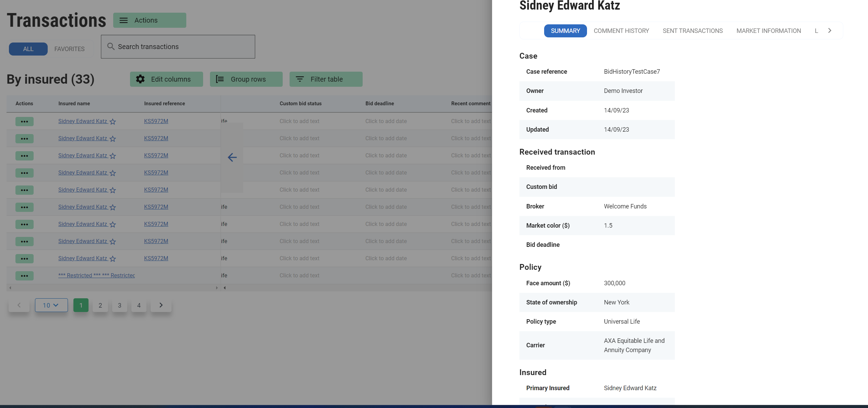
Task: Open three-dot menu for Restricted row
Action: click(x=24, y=276)
